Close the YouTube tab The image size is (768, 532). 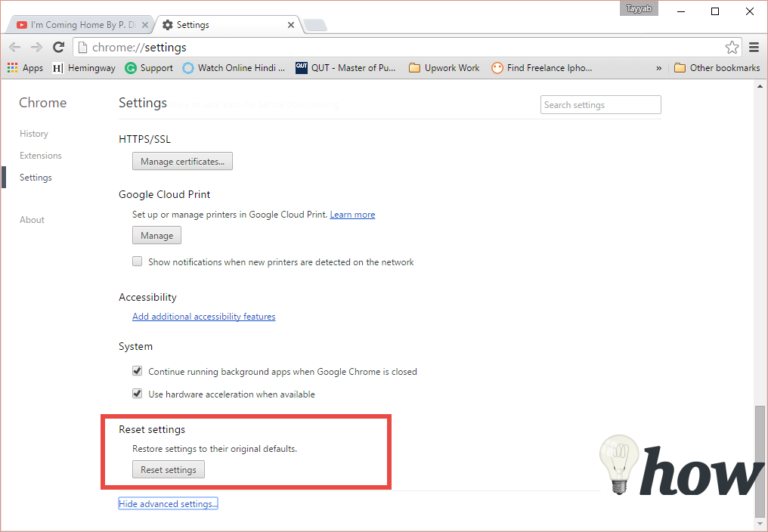coord(144,25)
